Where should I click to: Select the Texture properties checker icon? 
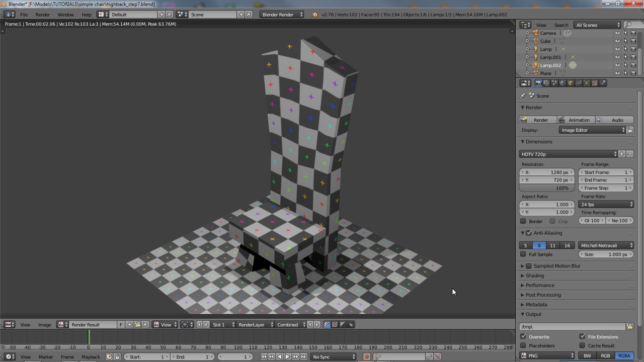click(x=595, y=83)
